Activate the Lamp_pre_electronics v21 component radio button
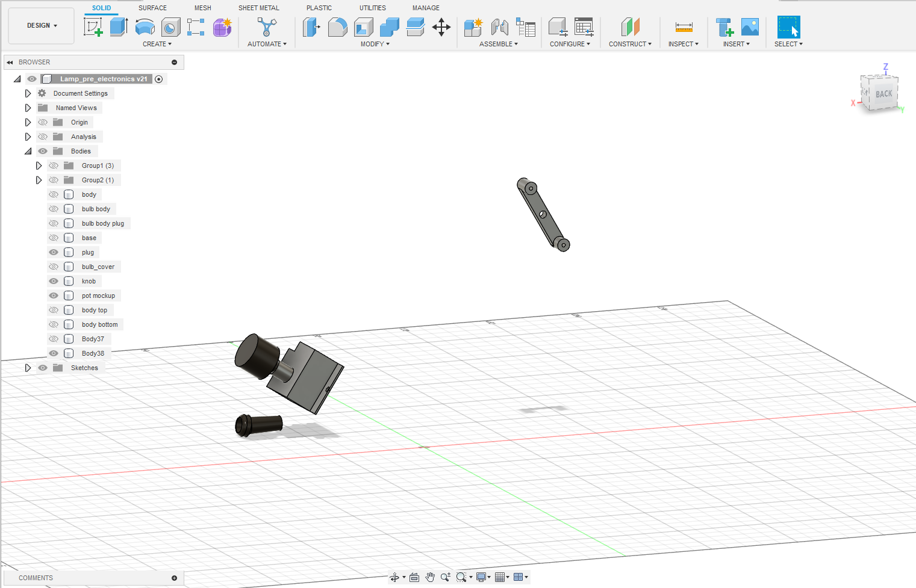 (159, 79)
